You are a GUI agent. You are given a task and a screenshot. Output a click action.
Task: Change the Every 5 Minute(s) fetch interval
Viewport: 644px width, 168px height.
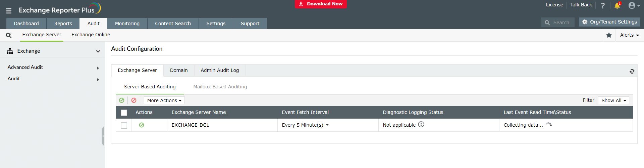(x=305, y=125)
